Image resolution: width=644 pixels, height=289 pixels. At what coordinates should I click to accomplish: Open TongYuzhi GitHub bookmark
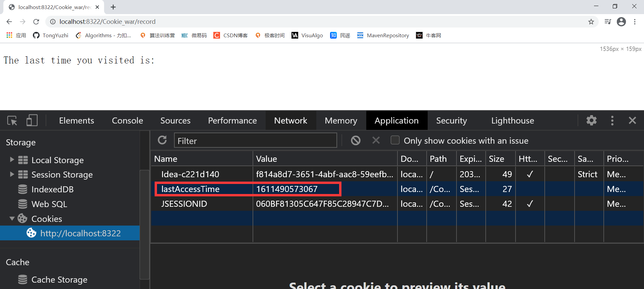[x=51, y=35]
